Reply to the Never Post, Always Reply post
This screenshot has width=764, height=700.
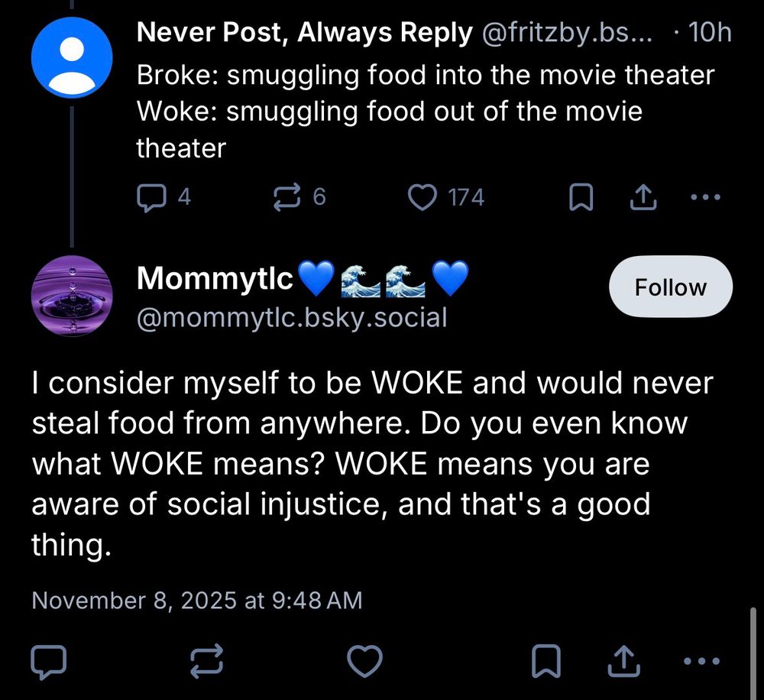click(152, 196)
